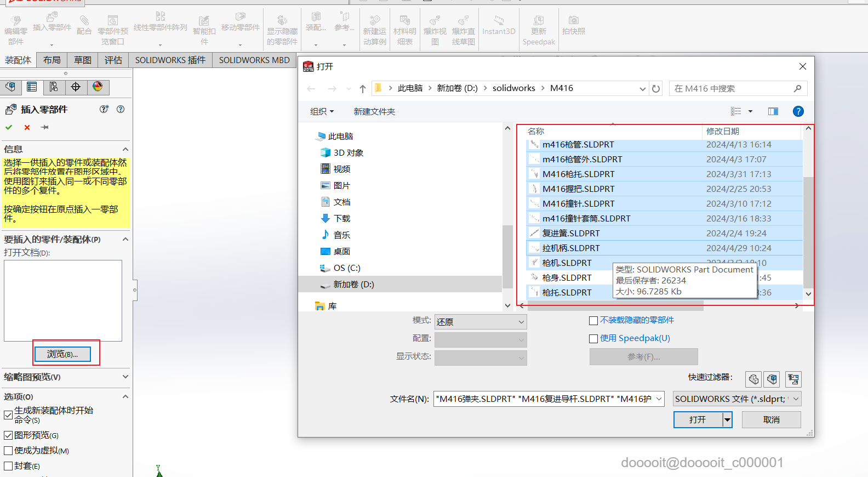The width and height of the screenshot is (868, 477).
Task: Open help in the Open dialog
Action: (798, 111)
